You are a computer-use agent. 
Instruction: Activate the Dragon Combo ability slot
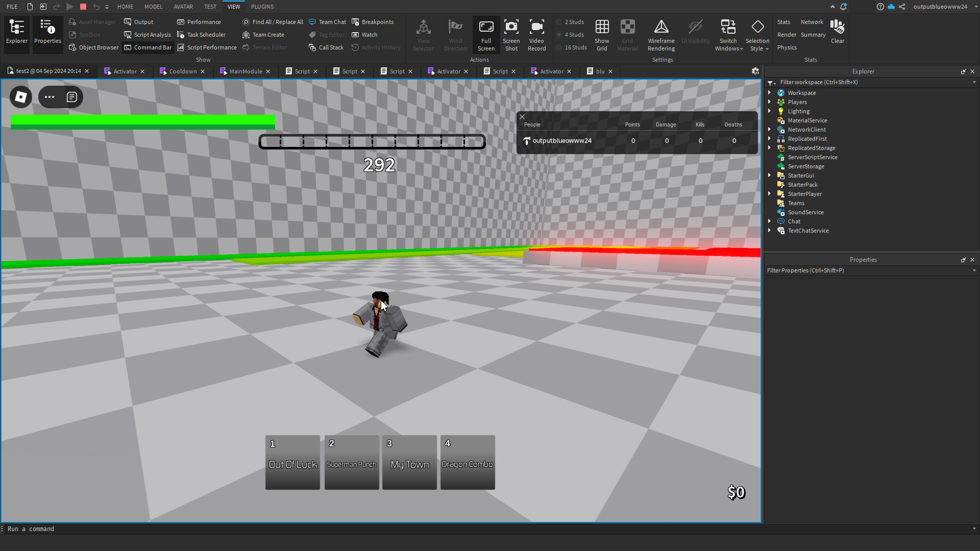click(467, 463)
